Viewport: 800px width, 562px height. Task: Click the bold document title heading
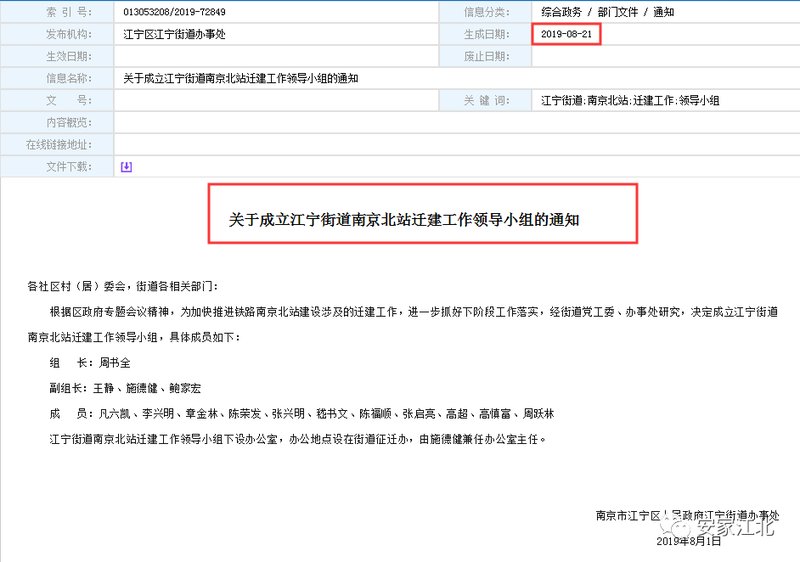tap(404, 220)
